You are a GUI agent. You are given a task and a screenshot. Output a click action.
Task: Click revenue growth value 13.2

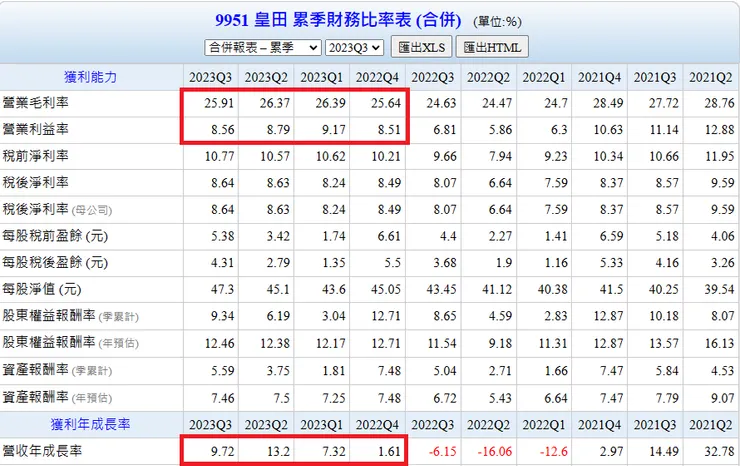278,452
